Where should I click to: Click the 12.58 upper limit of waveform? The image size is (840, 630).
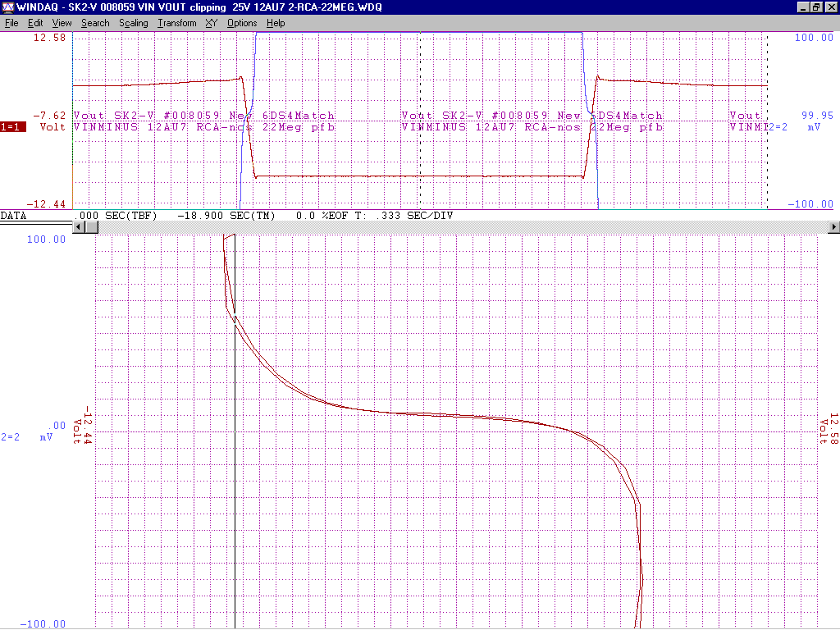point(51,38)
